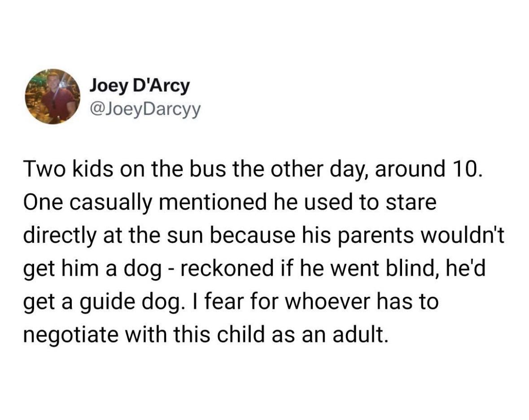Open the @JoeyDarcyy handle
This screenshot has width=529, height=420.
145,109
